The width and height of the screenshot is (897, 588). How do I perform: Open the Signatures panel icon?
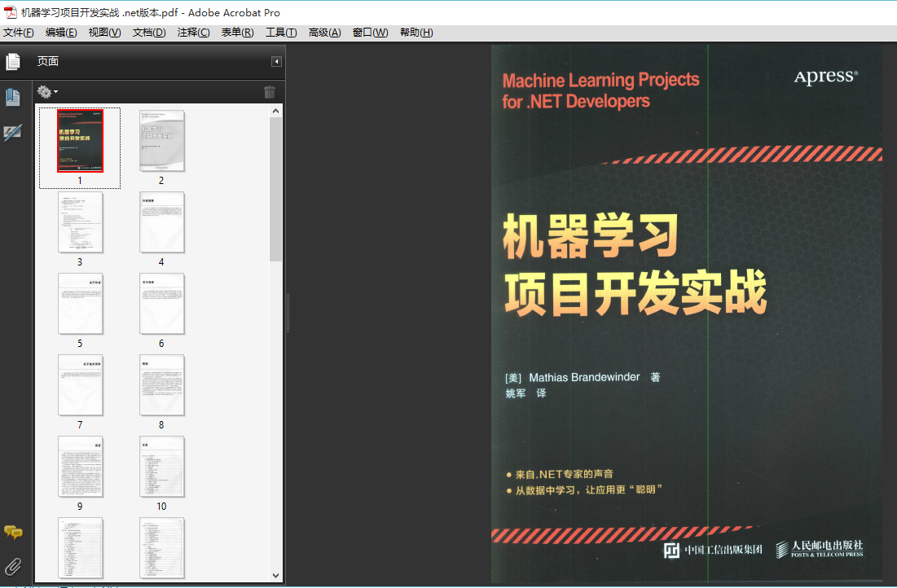click(12, 133)
